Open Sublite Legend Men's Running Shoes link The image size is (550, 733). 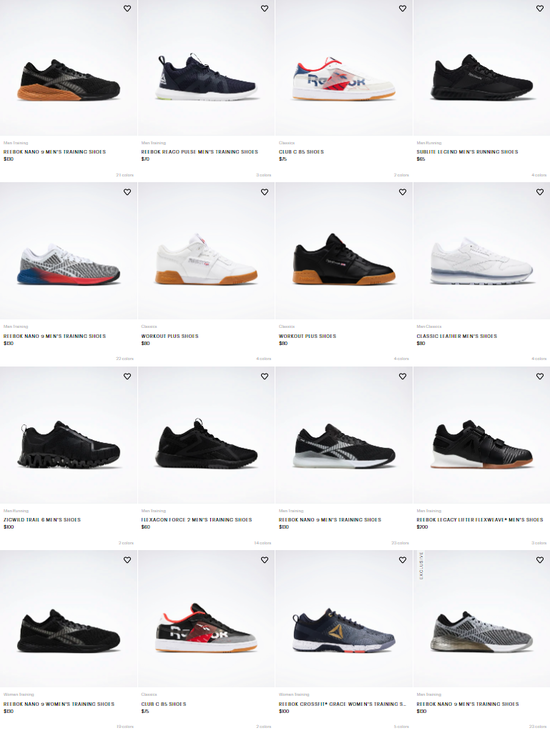coord(467,152)
